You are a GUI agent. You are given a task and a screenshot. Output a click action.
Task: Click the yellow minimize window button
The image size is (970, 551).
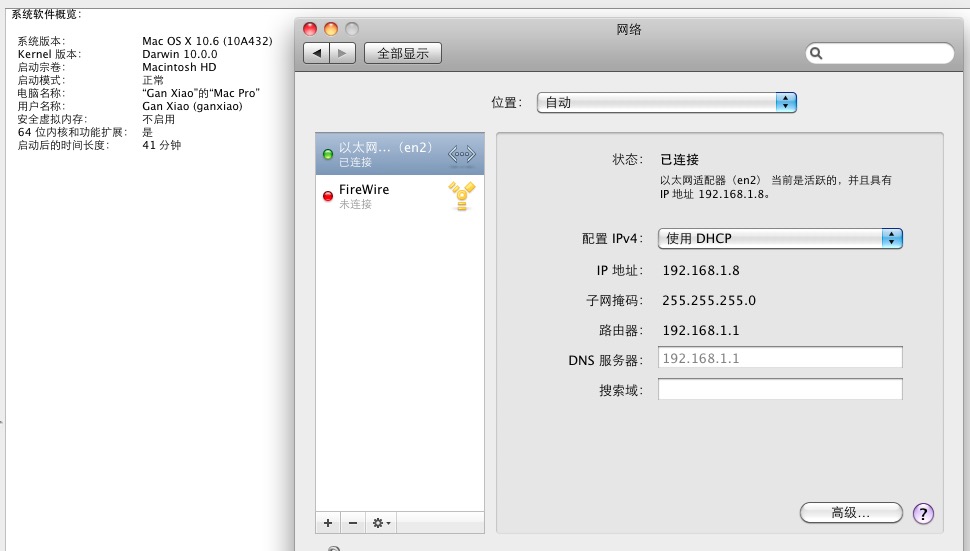click(x=331, y=29)
